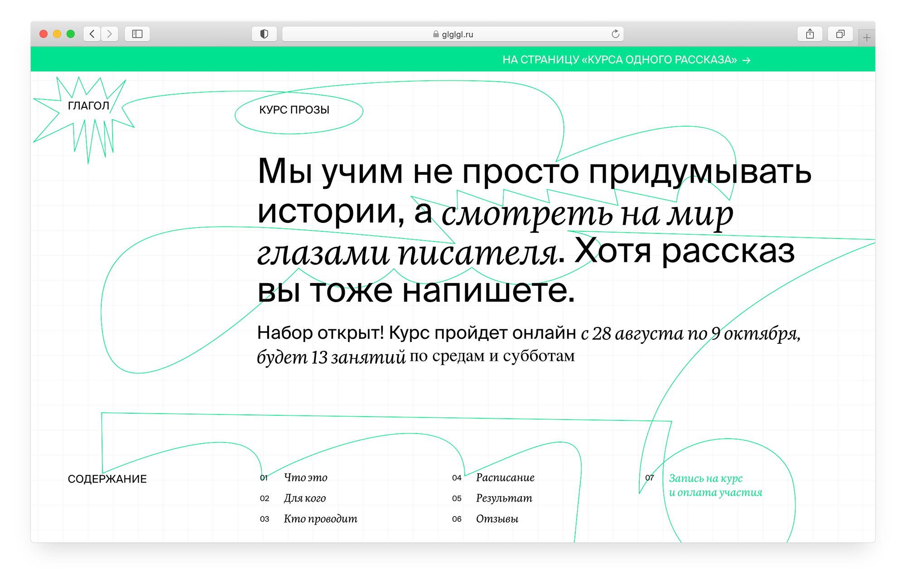Image resolution: width=906 pixels, height=588 pixels.
Task: Add a new tab with plus icon
Action: [867, 38]
